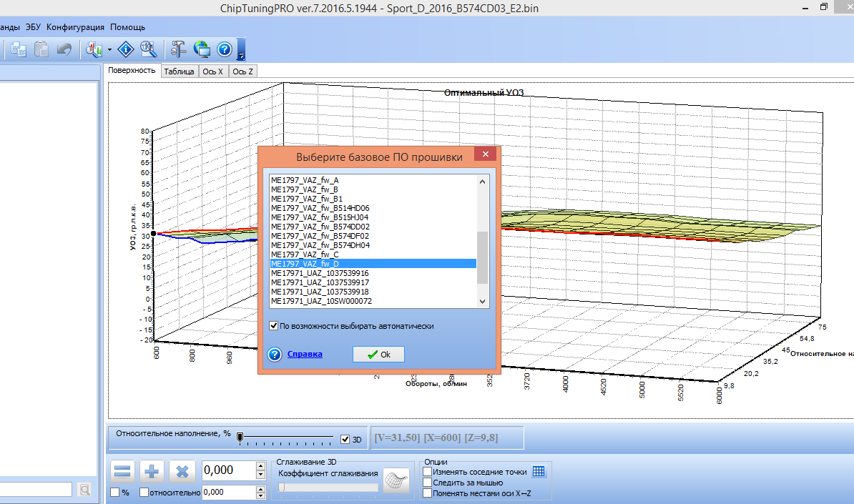Click the blue question mark help icon in toolbar
Image resolution: width=854 pixels, height=504 pixels.
(225, 49)
